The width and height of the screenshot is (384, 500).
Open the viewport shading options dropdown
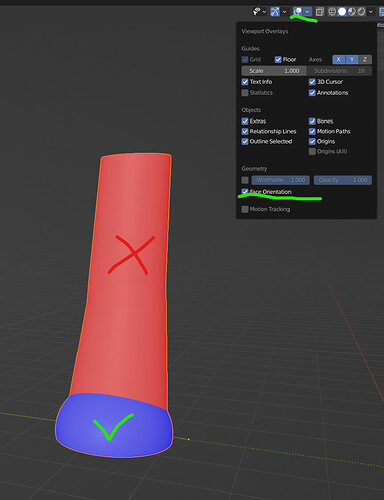pyautogui.click(x=370, y=12)
